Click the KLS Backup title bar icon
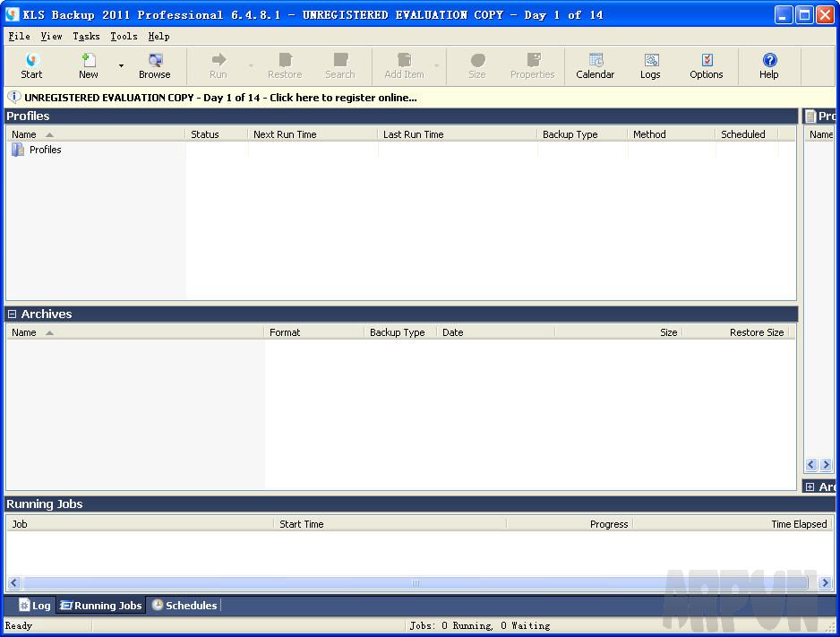Viewport: 840px width, 637px height. point(12,14)
